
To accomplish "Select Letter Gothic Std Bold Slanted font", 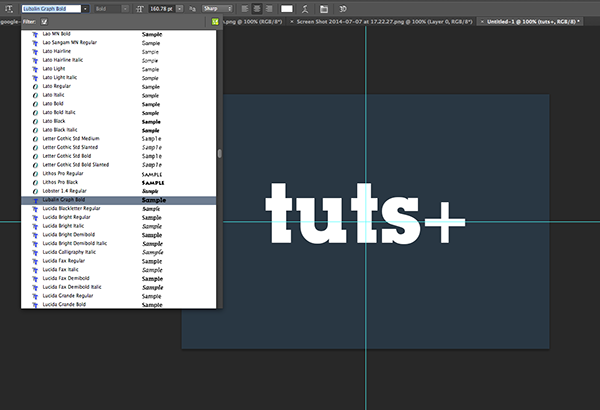I will click(x=119, y=165).
